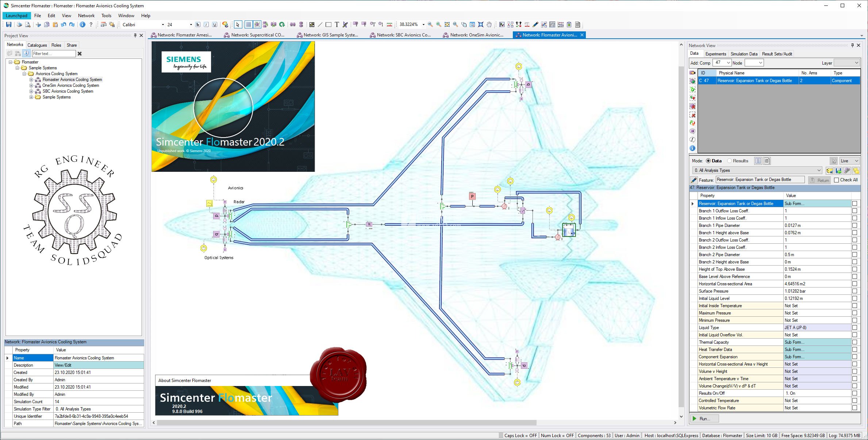The width and height of the screenshot is (868, 440).
Task: Click the zoom to fit extents icon
Action: (447, 24)
